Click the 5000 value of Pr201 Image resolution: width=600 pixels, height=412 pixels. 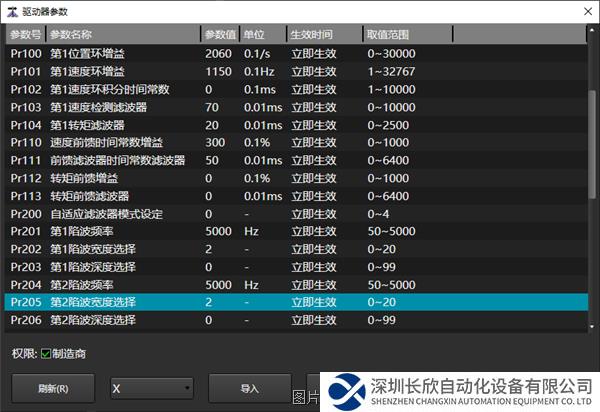pos(219,231)
